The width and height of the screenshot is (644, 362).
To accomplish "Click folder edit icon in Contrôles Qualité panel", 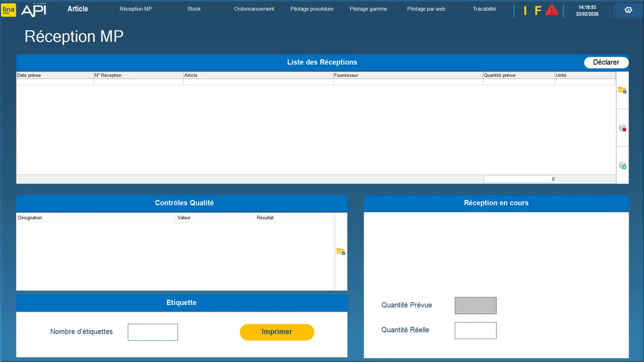I will pyautogui.click(x=341, y=252).
